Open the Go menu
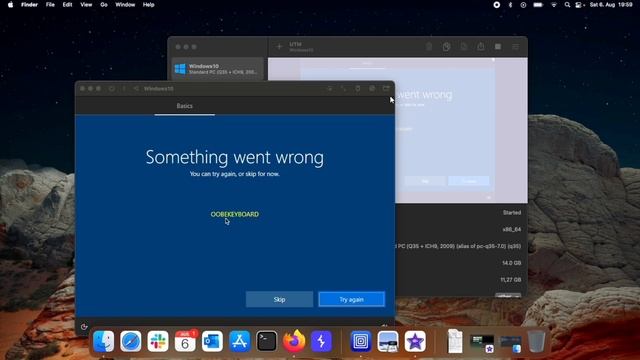Screen dimensions: 640x360 click(104, 5)
